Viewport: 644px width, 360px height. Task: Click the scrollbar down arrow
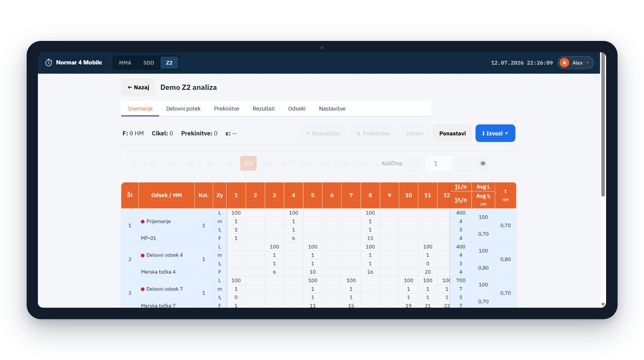(x=603, y=304)
